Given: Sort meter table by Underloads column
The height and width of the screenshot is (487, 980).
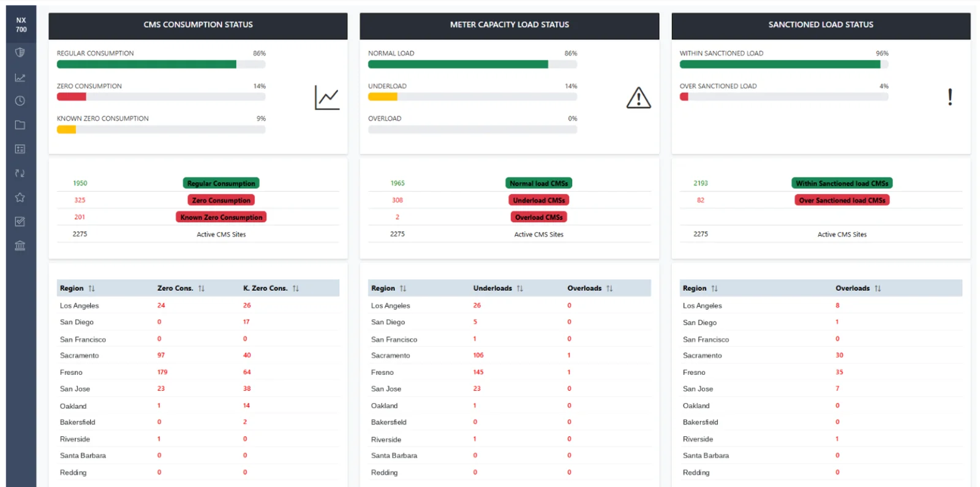Looking at the screenshot, I should tap(520, 289).
